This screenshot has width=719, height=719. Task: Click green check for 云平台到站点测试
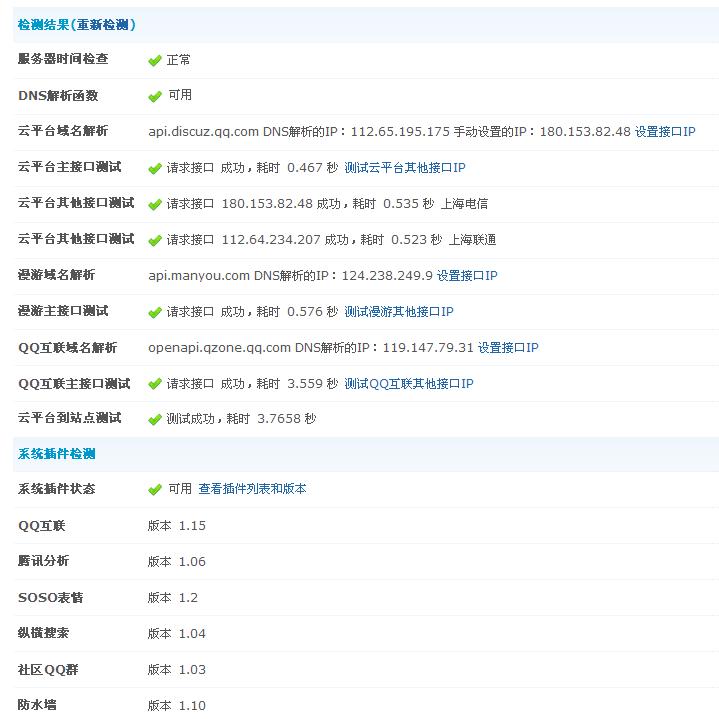pos(155,420)
